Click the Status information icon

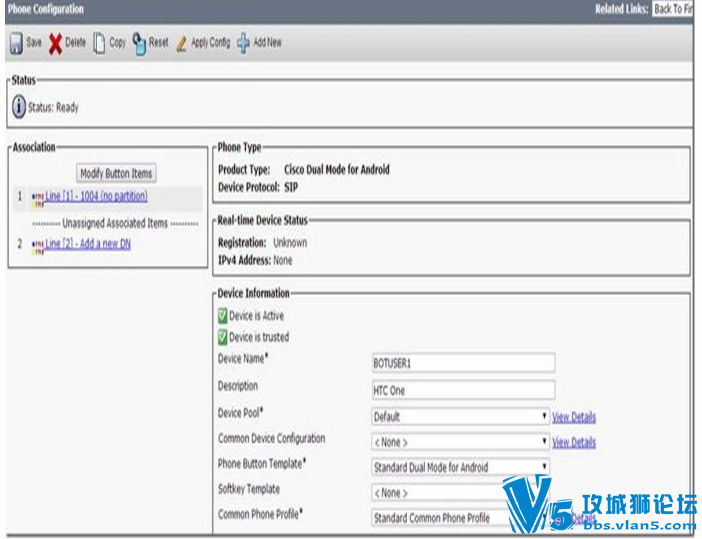coord(19,107)
